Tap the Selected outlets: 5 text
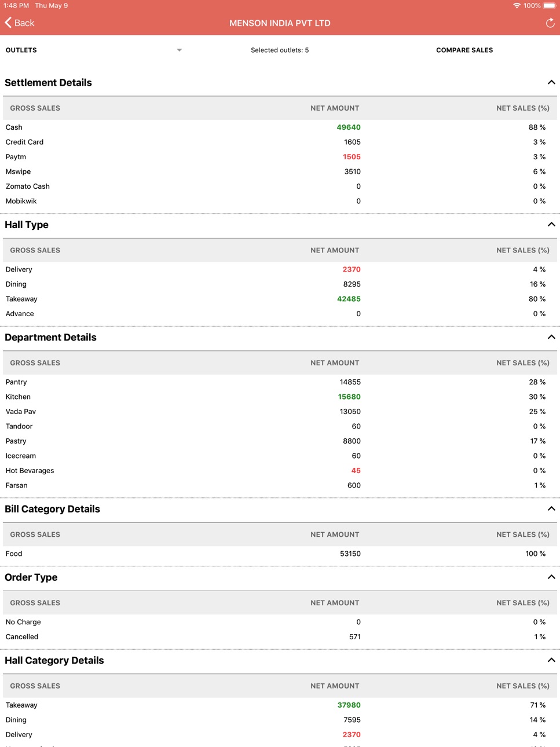This screenshot has height=747, width=560. click(x=280, y=50)
